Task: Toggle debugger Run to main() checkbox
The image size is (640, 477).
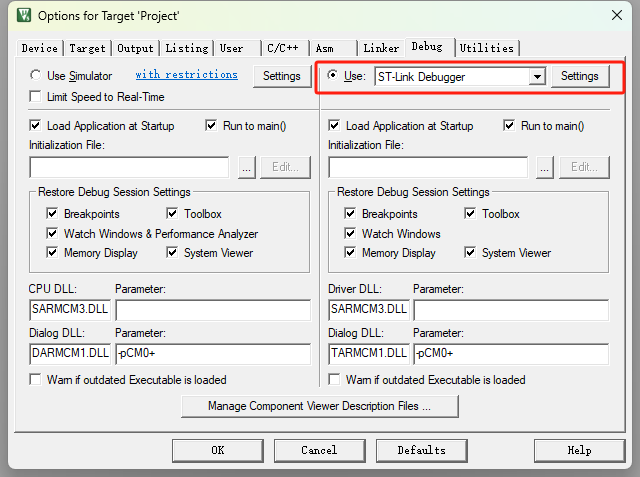Action: 509,125
